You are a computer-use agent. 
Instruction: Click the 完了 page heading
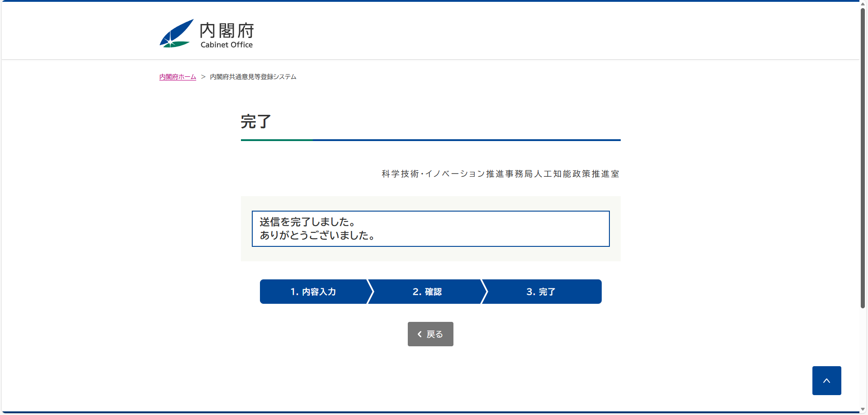(256, 122)
